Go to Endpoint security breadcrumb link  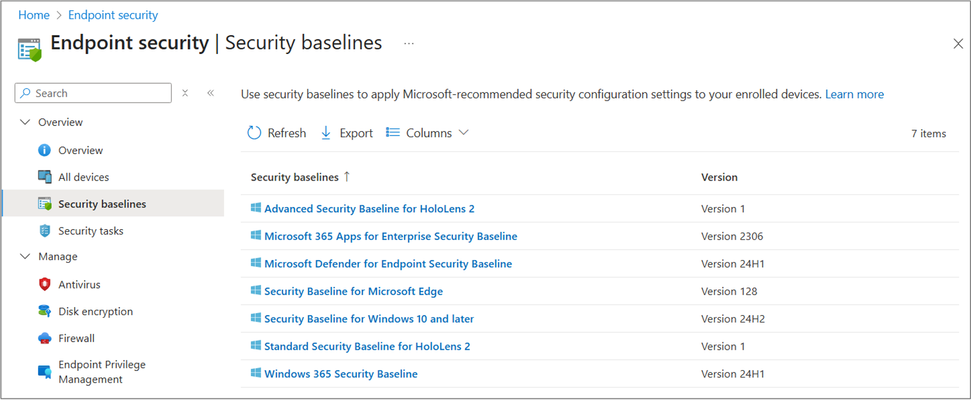click(113, 15)
